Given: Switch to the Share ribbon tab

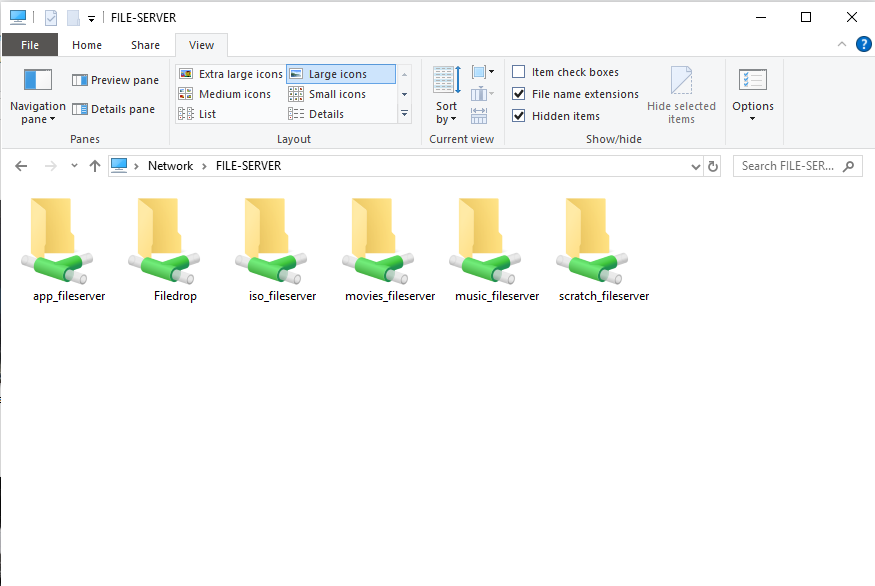Looking at the screenshot, I should pos(146,45).
